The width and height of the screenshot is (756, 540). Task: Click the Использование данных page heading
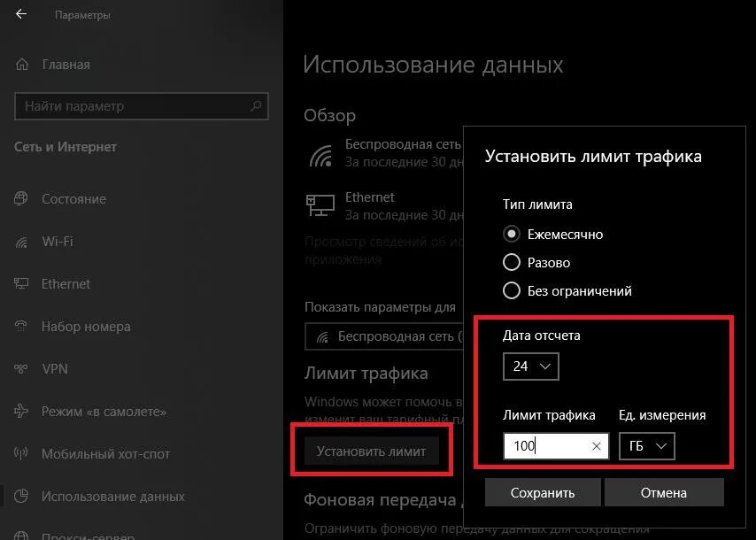pyautogui.click(x=433, y=65)
